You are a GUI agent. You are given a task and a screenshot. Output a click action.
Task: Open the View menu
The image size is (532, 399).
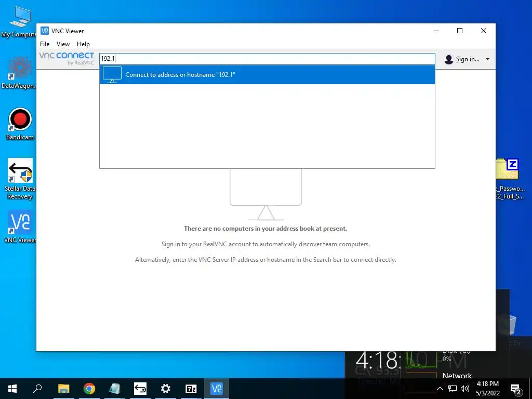click(63, 44)
